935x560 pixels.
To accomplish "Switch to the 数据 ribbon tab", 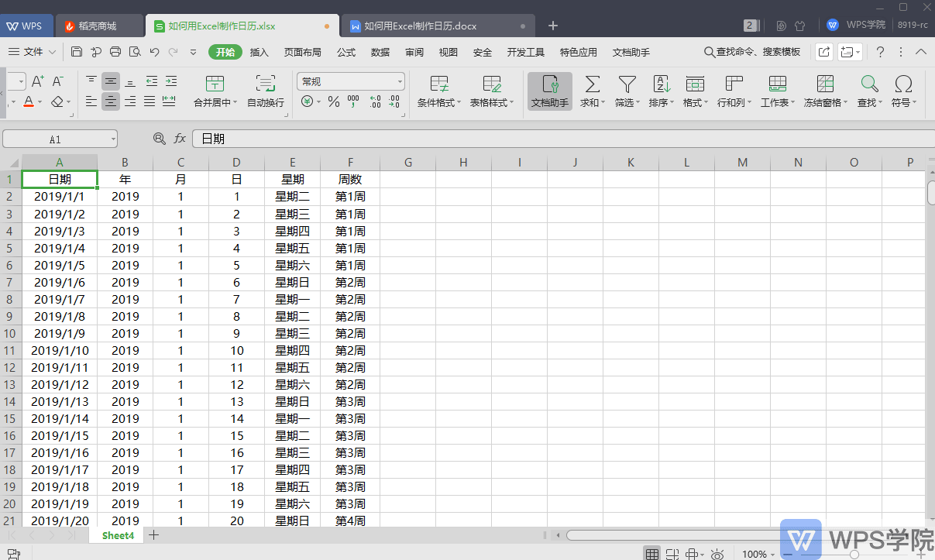I will (380, 52).
